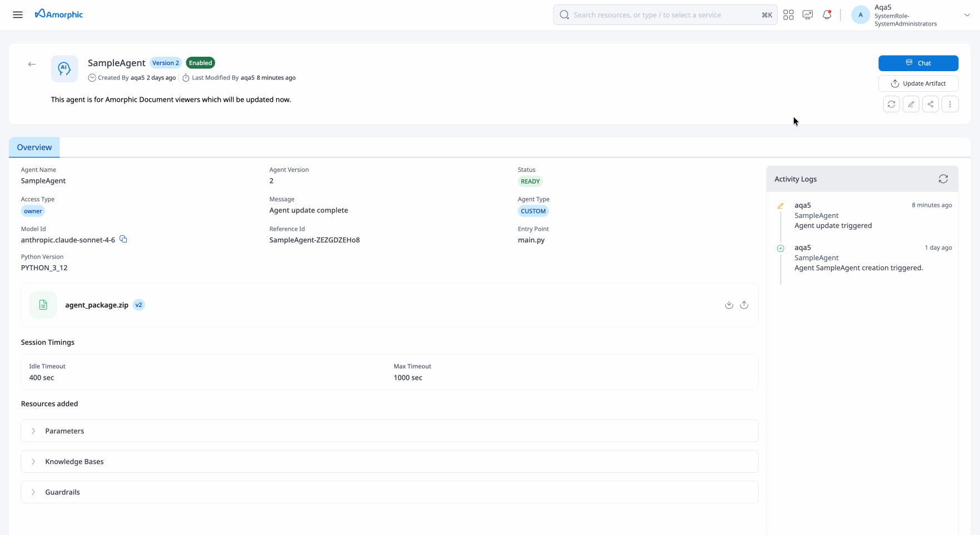
Task: Click the v2 tag on agent_package.zip
Action: [139, 305]
